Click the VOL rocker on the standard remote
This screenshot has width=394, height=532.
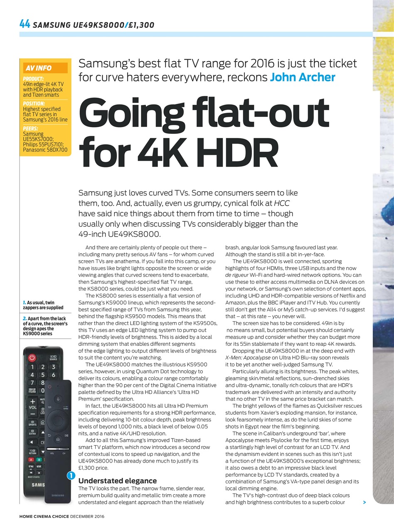(x=33, y=407)
